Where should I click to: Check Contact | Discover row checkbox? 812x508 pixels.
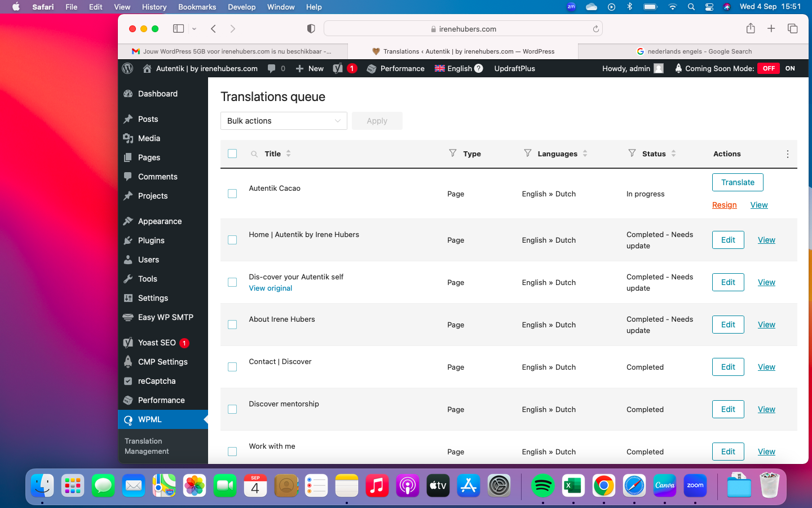point(232,367)
